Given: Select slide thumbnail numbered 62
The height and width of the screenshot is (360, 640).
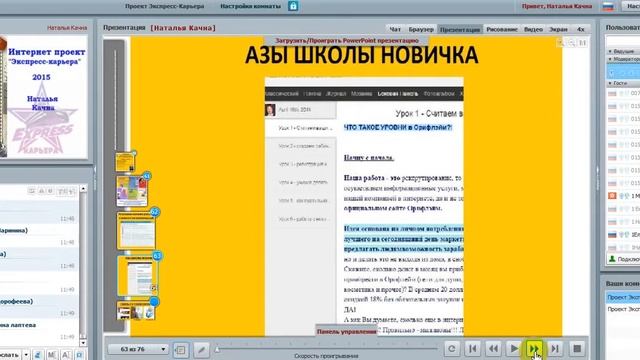Looking at the screenshot, I should 136,231.
